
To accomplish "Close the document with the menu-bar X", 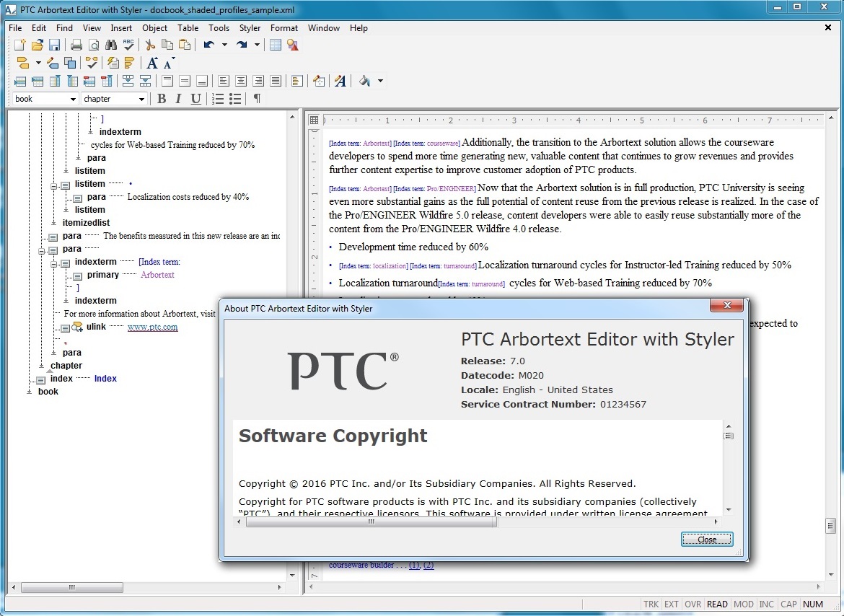I will click(828, 27).
